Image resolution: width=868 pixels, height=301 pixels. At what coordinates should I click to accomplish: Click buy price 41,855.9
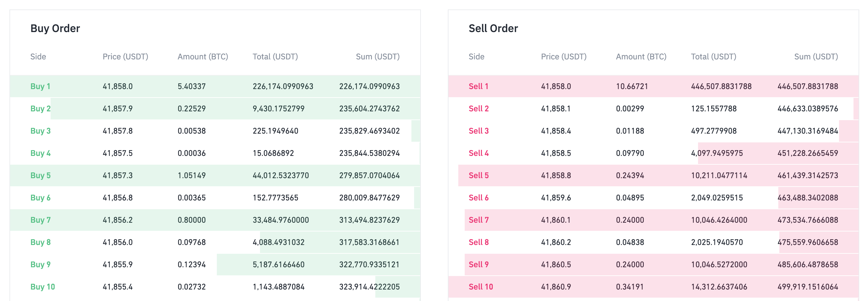click(x=118, y=265)
